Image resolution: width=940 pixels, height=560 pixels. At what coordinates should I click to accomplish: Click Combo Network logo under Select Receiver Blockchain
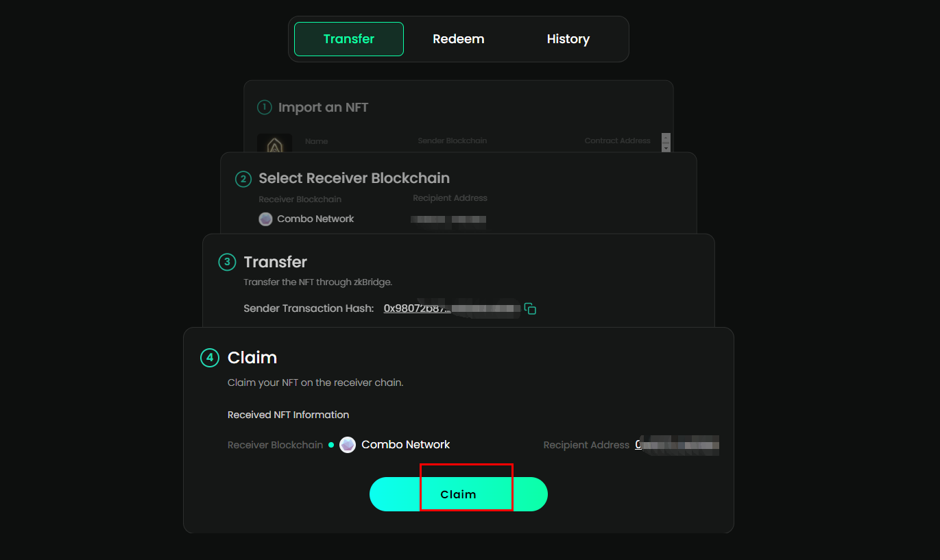[265, 219]
